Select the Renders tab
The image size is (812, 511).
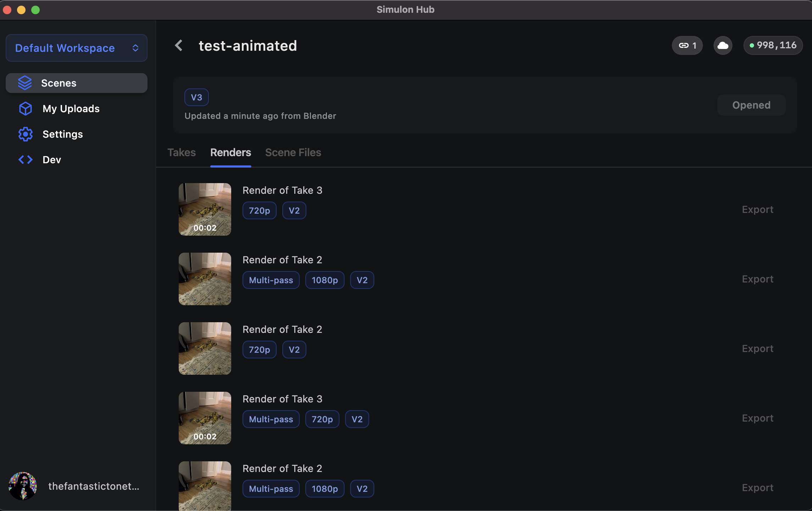pos(230,153)
